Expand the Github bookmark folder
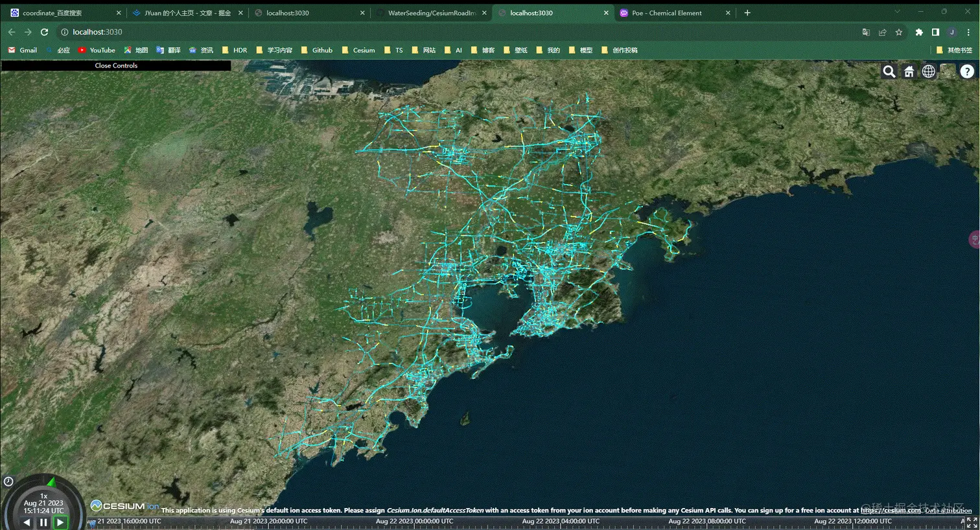Image resolution: width=980 pixels, height=530 pixels. tap(316, 50)
